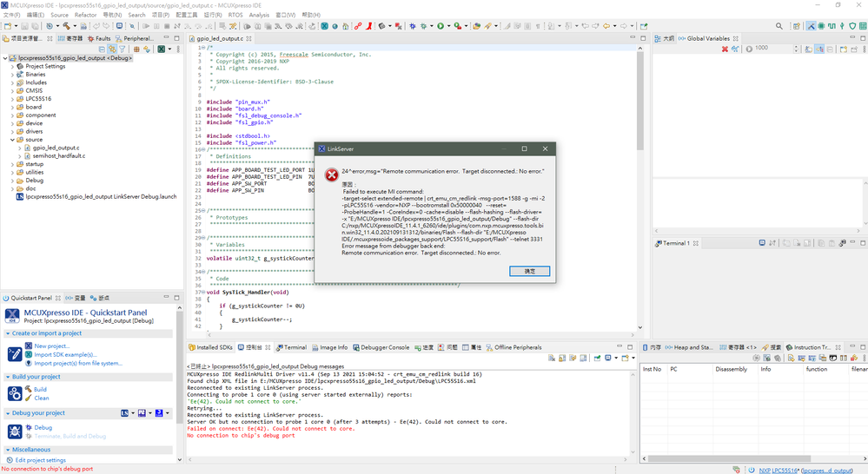Click Import SDK example(s)... link

[x=65, y=354]
